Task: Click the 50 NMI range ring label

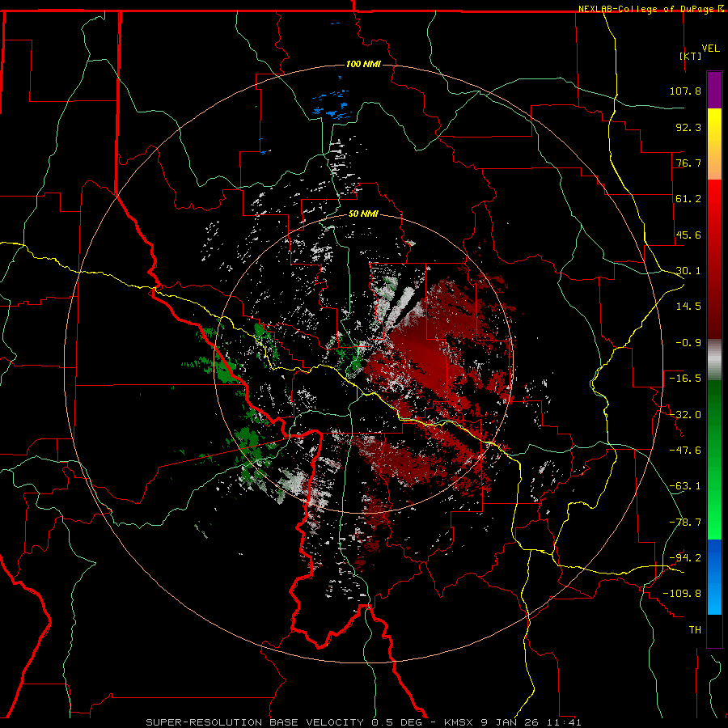Action: (x=363, y=214)
